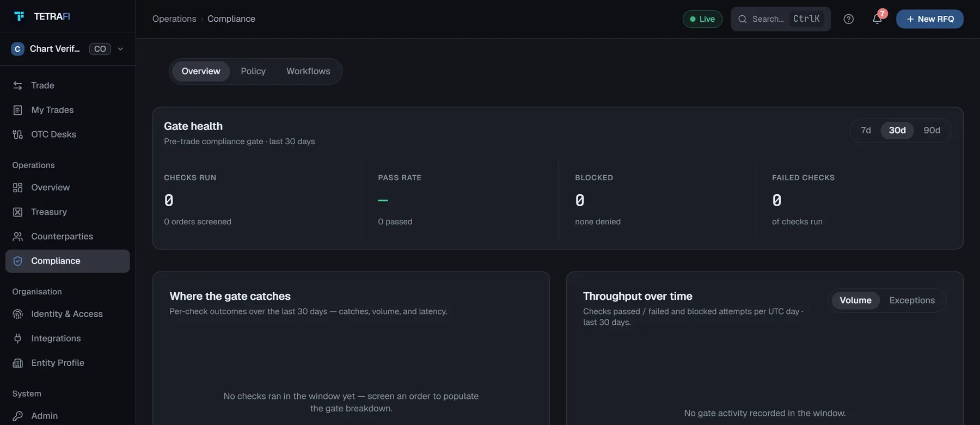Click the 'Throughput over time' heading
The height and width of the screenshot is (425, 980).
(x=638, y=297)
